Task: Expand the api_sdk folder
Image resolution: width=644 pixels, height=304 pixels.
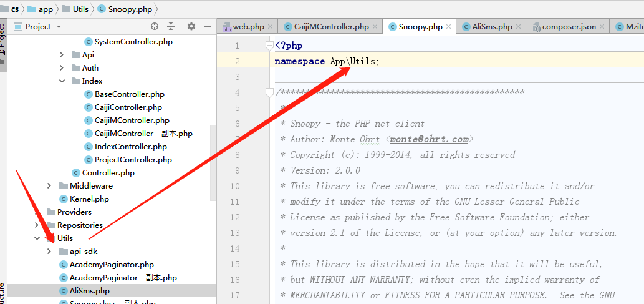Action: tap(49, 252)
